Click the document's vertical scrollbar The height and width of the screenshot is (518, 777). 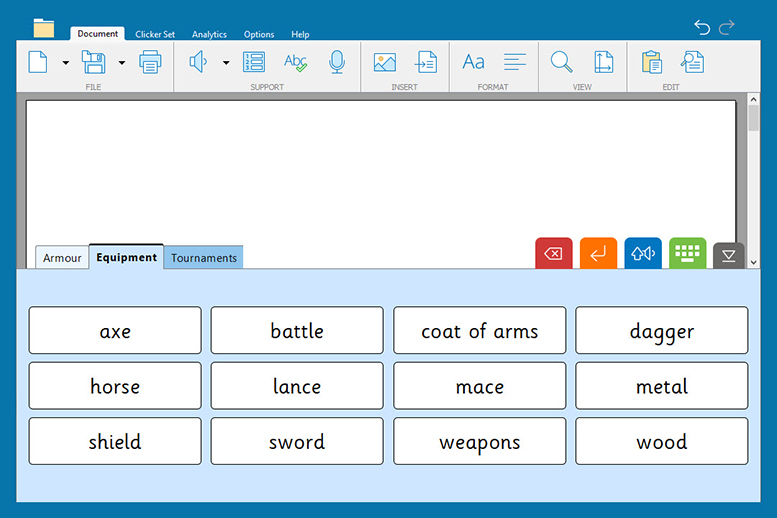coord(753,180)
